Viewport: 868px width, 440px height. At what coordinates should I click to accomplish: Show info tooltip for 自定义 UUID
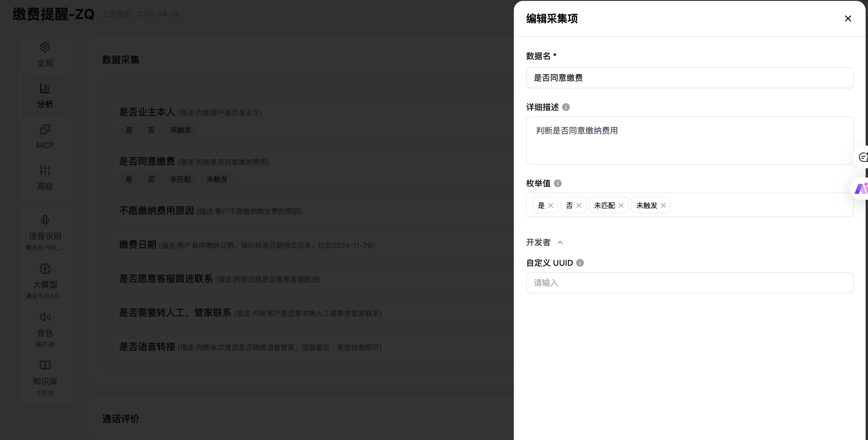580,263
